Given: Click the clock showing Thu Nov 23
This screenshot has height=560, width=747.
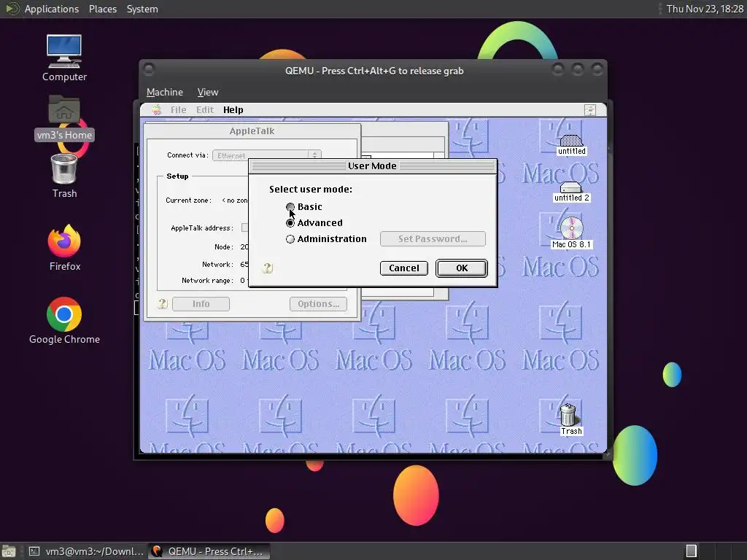Looking at the screenshot, I should (705, 9).
